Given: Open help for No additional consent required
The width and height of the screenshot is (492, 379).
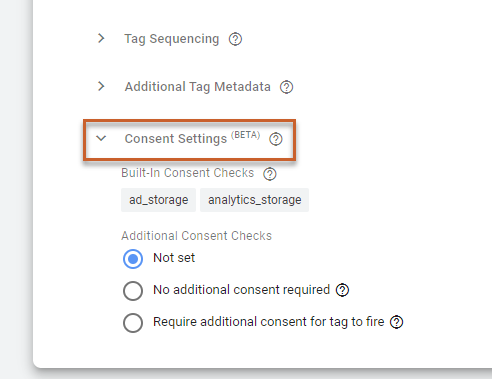Looking at the screenshot, I should 342,290.
